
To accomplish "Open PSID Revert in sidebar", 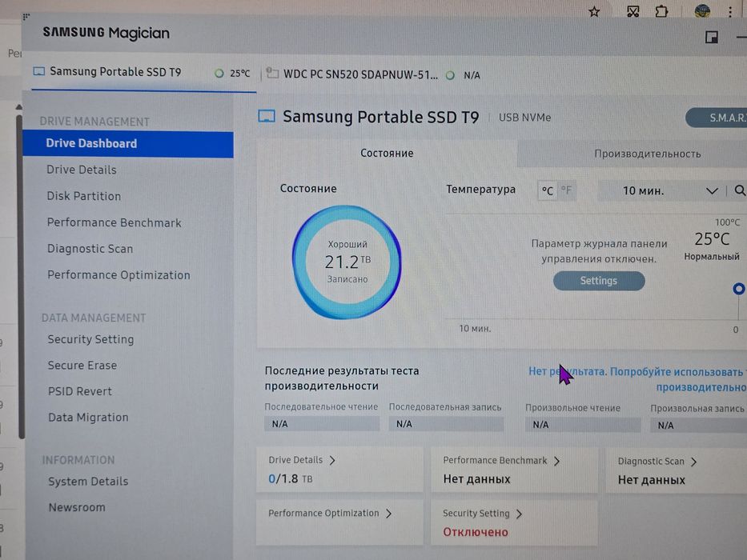I will pyautogui.click(x=80, y=391).
